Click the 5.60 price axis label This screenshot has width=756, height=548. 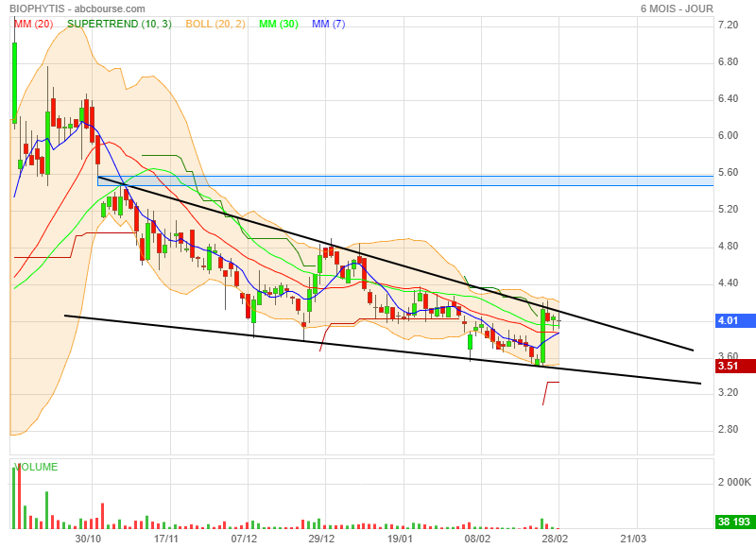[728, 173]
